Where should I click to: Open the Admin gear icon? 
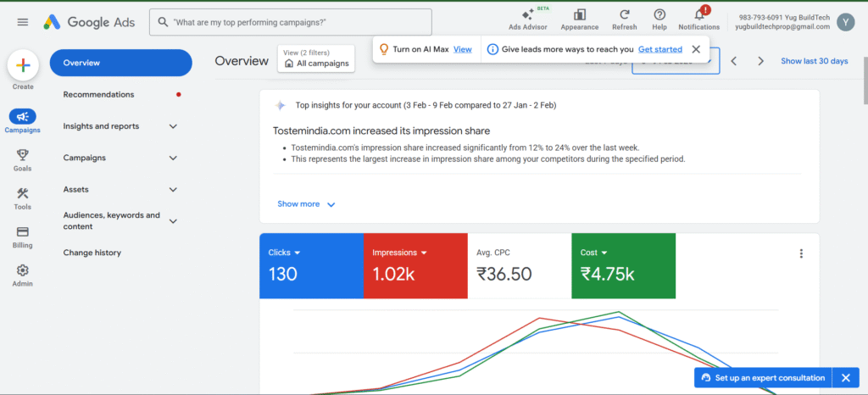pos(23,271)
